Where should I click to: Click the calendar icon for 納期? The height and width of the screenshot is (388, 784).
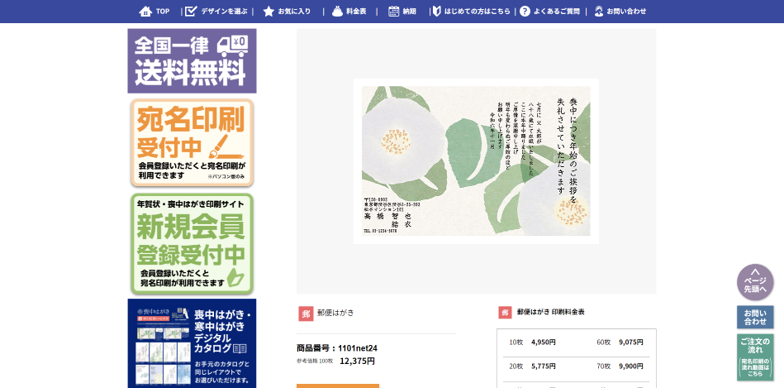tap(394, 11)
